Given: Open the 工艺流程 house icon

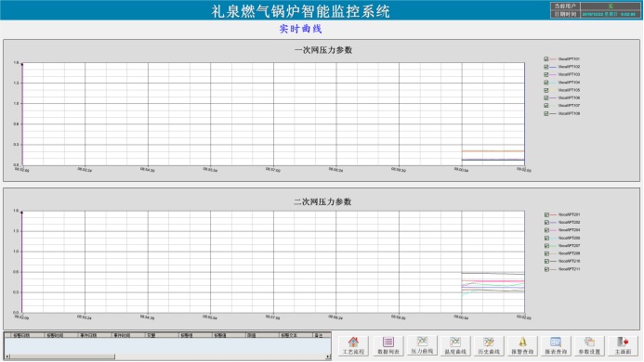Looking at the screenshot, I should pyautogui.click(x=353, y=346).
